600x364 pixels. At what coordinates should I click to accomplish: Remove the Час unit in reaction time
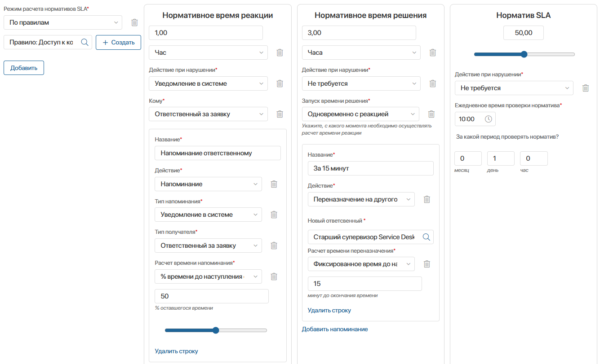tap(280, 53)
